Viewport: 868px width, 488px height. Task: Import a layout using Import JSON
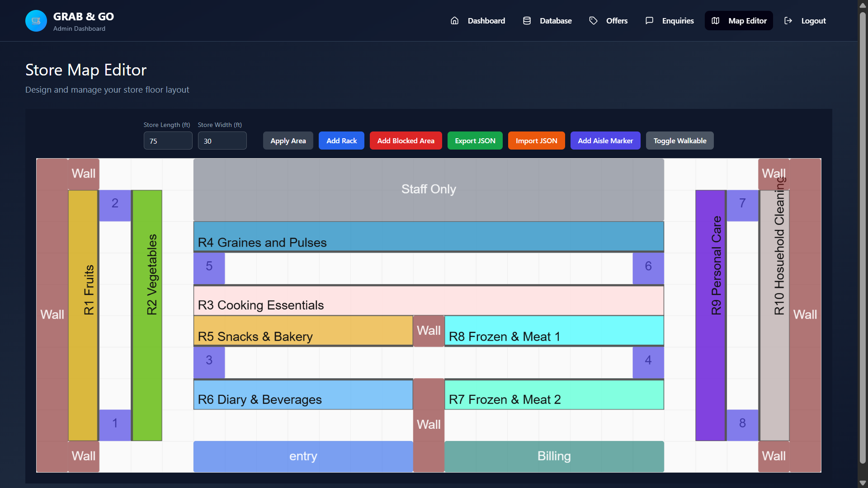[x=536, y=141]
